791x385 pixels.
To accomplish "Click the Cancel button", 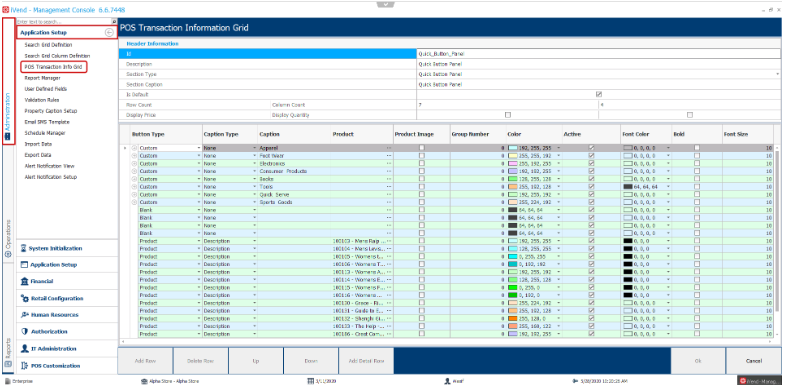I will 753,361.
